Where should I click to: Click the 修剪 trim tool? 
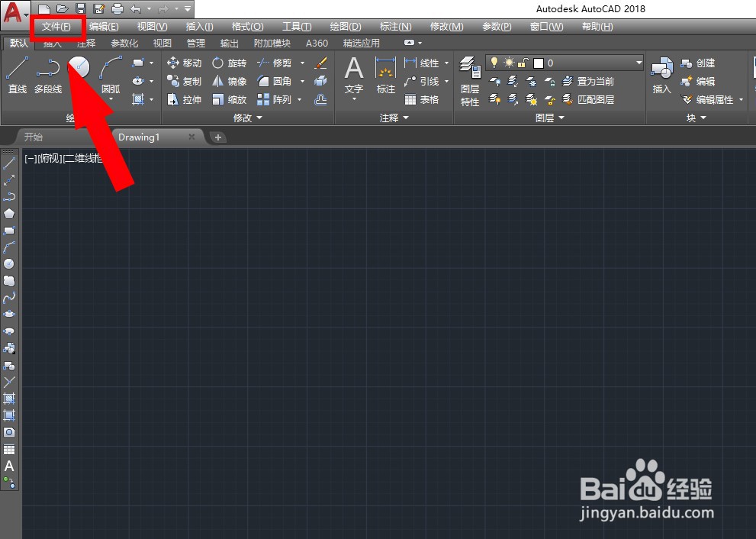tap(275, 63)
